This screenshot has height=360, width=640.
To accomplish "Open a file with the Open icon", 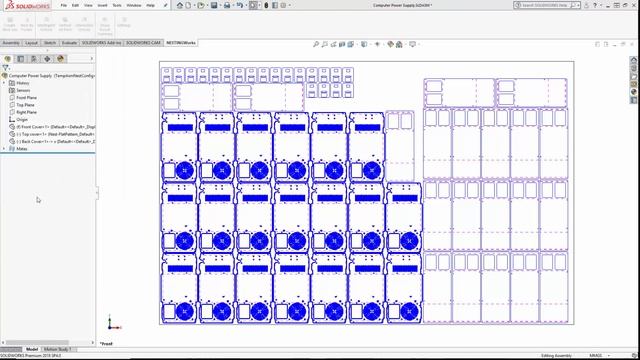I will coord(201,5).
